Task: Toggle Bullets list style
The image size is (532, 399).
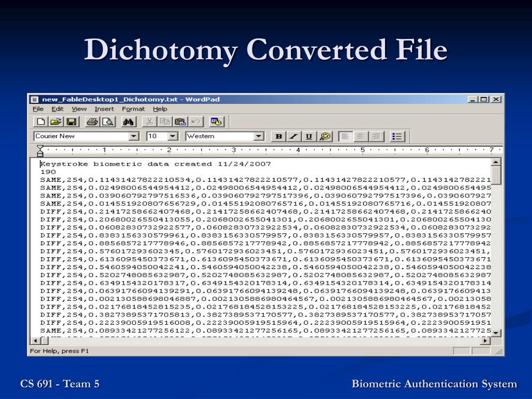Action: click(397, 137)
